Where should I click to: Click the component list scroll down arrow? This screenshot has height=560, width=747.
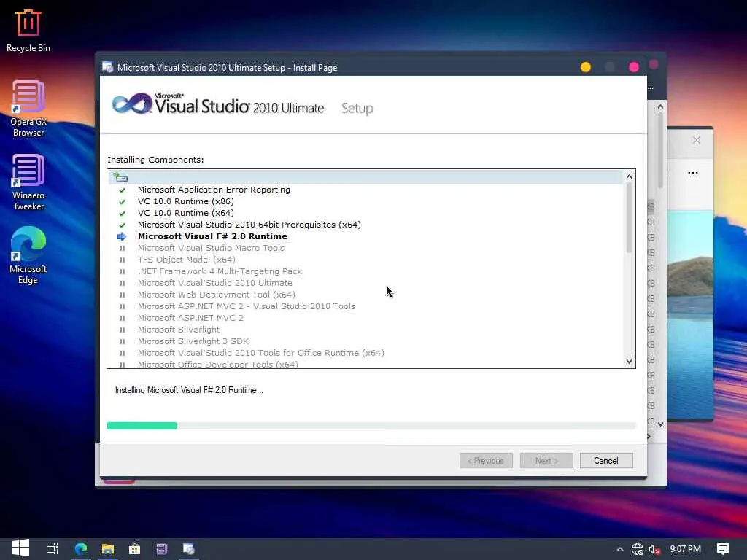pos(629,362)
